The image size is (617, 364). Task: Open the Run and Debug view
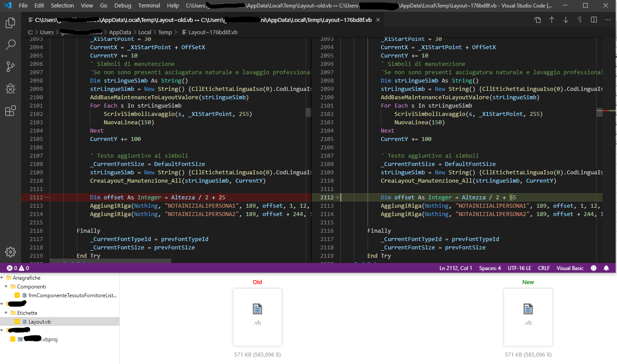10,88
